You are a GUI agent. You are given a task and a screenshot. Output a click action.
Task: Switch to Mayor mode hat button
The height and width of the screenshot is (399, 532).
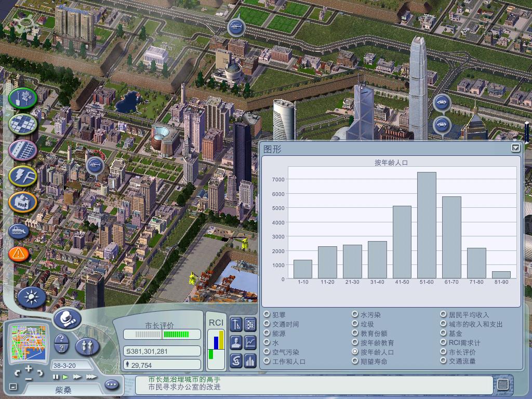click(x=67, y=318)
